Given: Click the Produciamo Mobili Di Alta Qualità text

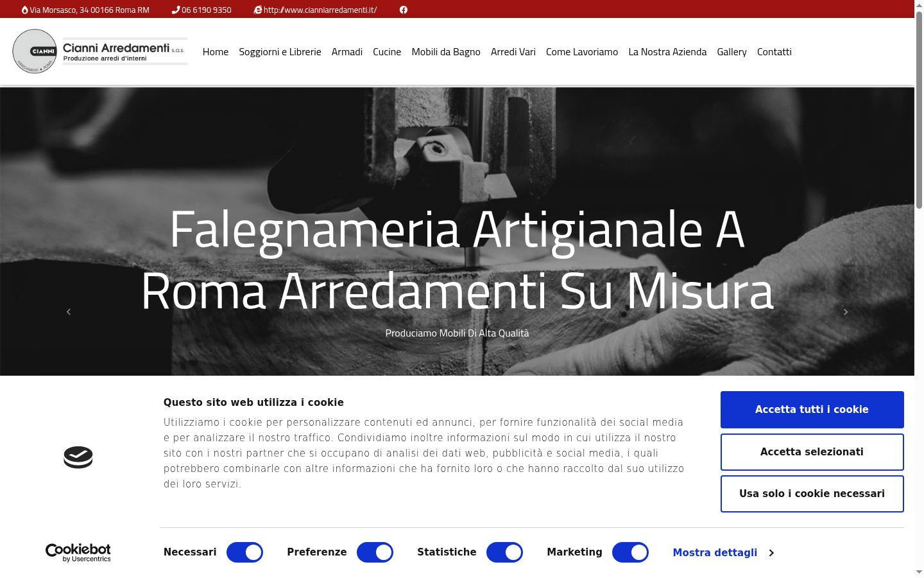Looking at the screenshot, I should pos(457,333).
